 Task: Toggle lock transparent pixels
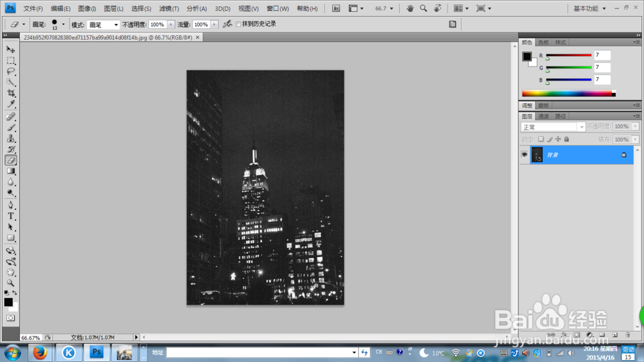541,139
